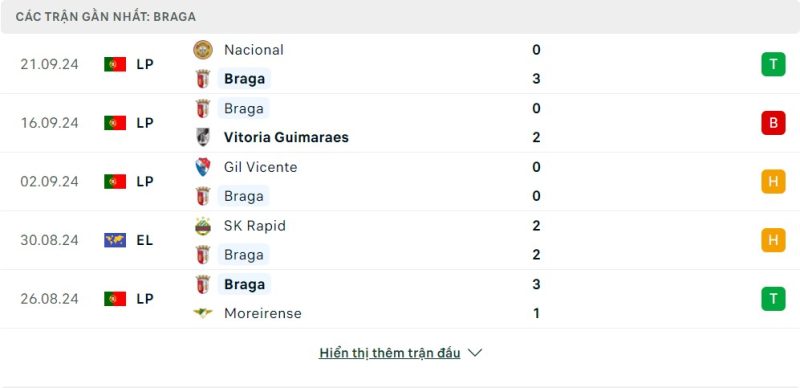Click the Vitoria Guimaraes club crest

coord(203,137)
